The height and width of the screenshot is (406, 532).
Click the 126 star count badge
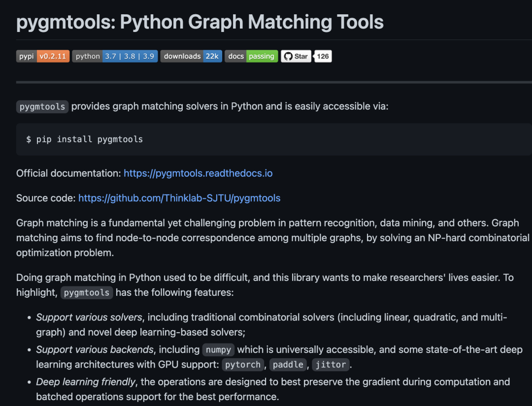[x=323, y=56]
